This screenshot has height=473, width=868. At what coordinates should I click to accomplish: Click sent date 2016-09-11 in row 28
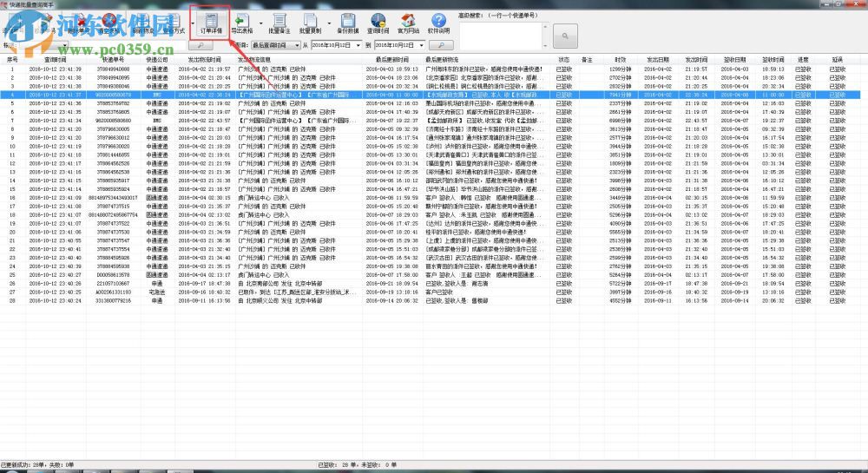(x=658, y=300)
